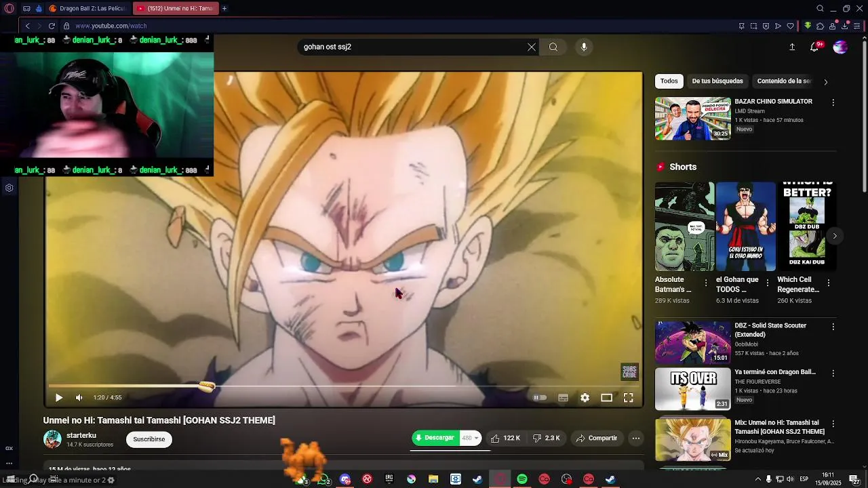Open options for 'Ya terminé con Dragon Ball'
This screenshot has height=488, width=868.
(833, 373)
